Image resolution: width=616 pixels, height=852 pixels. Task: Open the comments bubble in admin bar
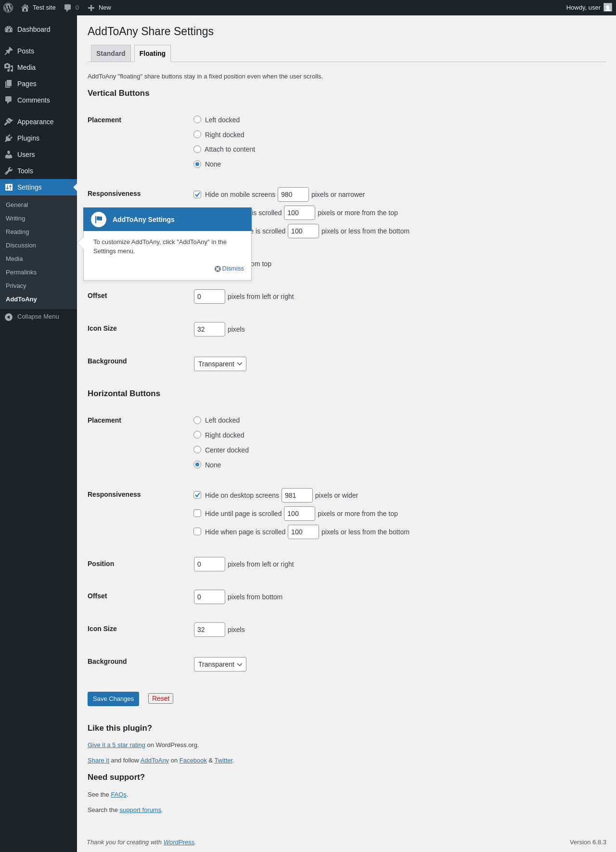68,8
